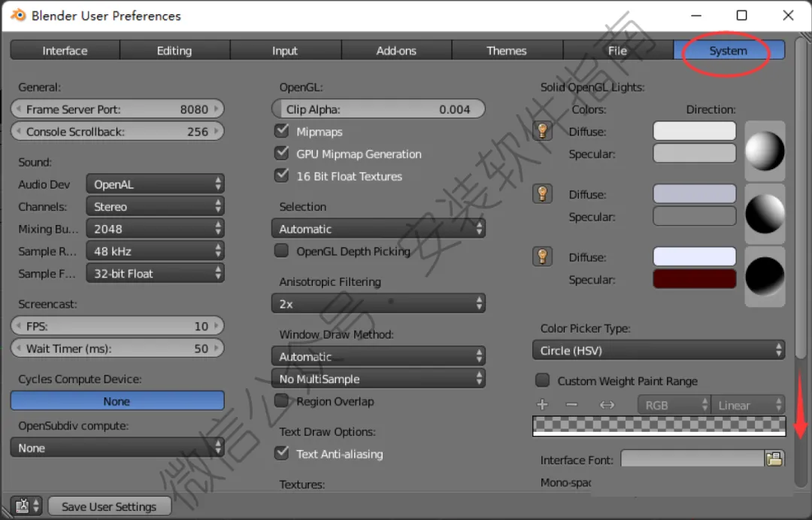Image resolution: width=812 pixels, height=520 pixels.
Task: Pick the third light Diffuse color swatch
Action: tap(694, 256)
